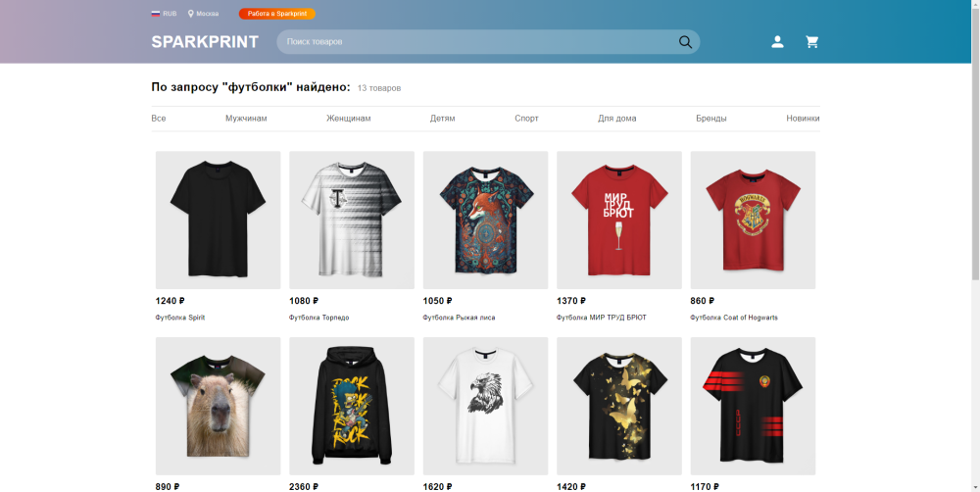The image size is (980, 492).
Task: Open the user account profile icon
Action: click(x=777, y=42)
